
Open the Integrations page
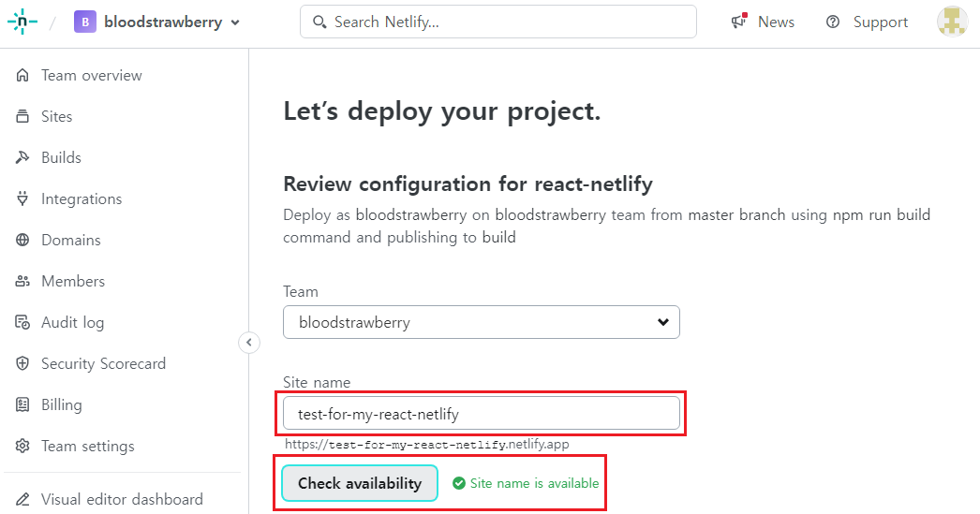(82, 199)
